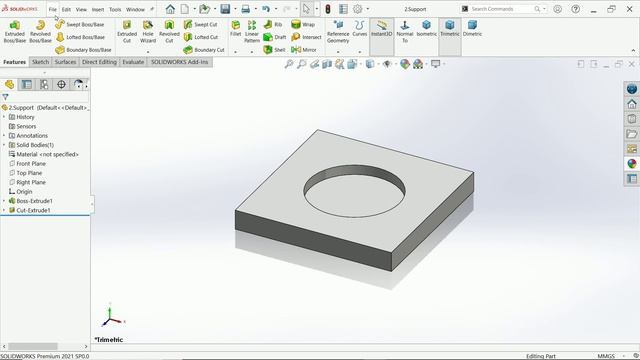Open the DimXpertManager tab
The image size is (640, 360).
(61, 84)
